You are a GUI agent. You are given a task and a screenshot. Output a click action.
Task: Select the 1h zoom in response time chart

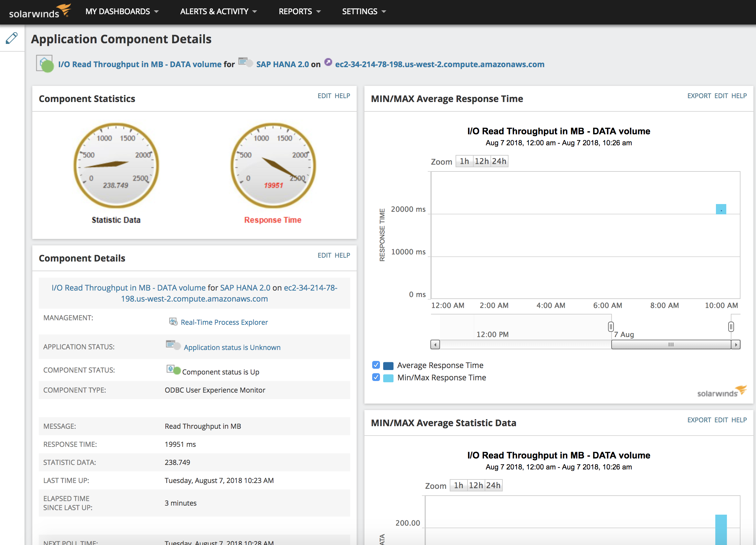point(464,161)
